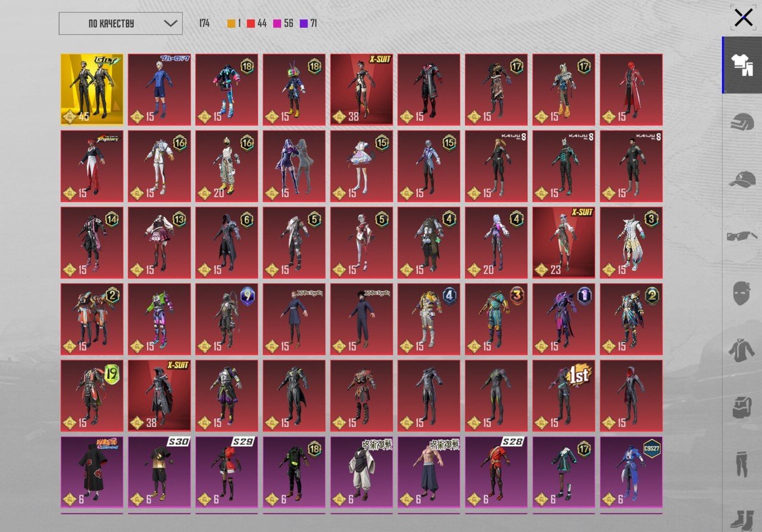Filter by the purple quality swatch

pyautogui.click(x=304, y=24)
